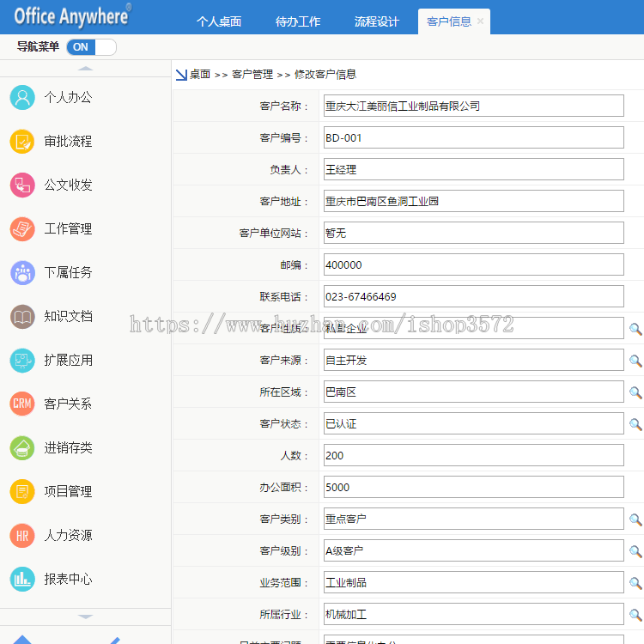Viewport: 644px width, 644px height.
Task: Open 个人办公 sidebar icon
Action: 22,97
